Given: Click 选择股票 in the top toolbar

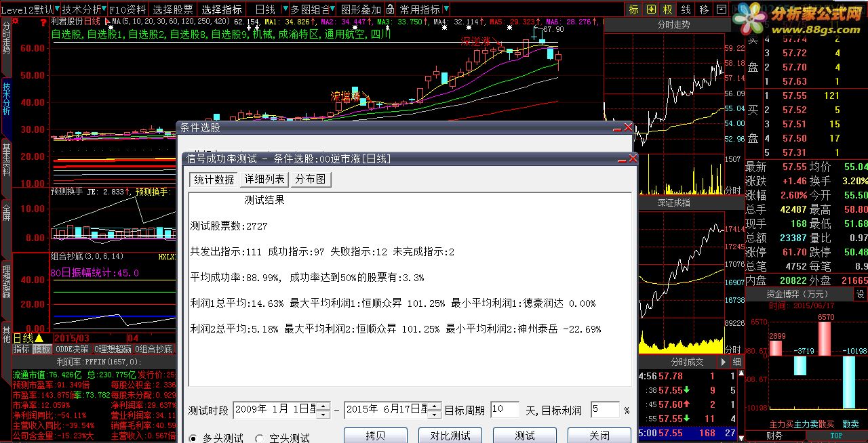Looking at the screenshot, I should [x=172, y=9].
